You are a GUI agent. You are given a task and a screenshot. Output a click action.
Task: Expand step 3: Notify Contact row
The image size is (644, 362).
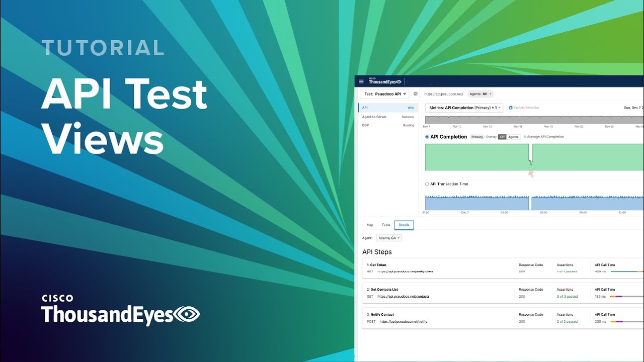tap(503, 318)
